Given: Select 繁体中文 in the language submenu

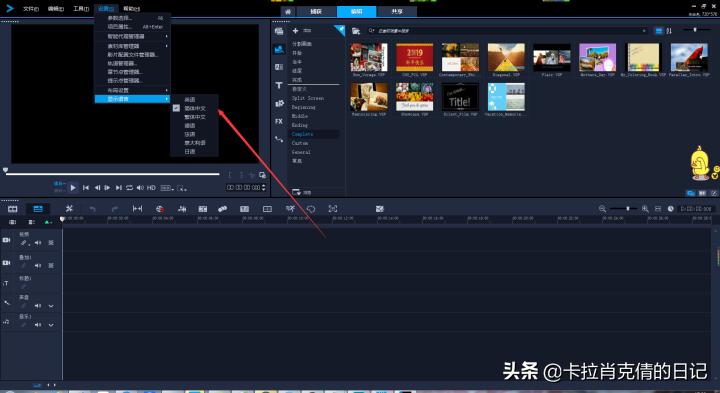Looking at the screenshot, I should (195, 117).
